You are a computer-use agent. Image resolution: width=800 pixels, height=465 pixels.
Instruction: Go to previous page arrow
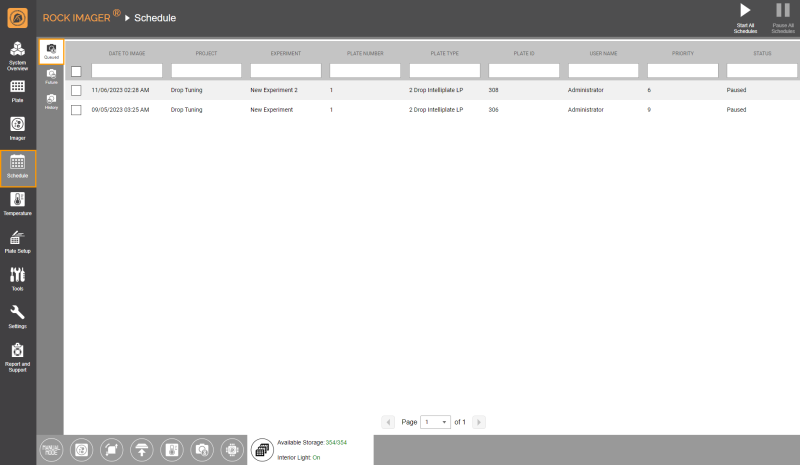click(x=388, y=422)
